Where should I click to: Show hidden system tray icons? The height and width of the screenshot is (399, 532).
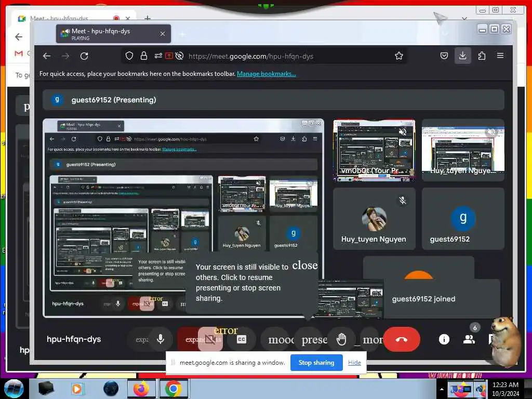tap(442, 389)
